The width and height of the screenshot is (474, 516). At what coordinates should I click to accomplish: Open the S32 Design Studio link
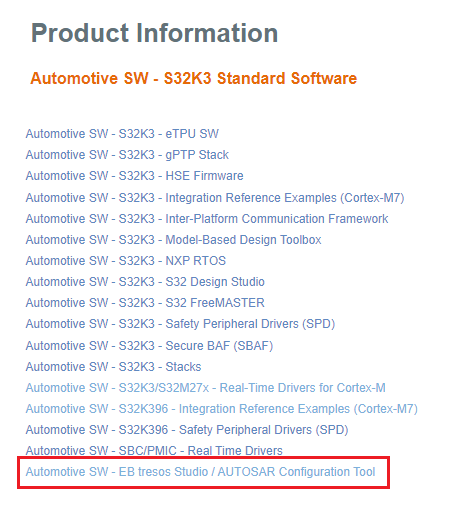(x=145, y=282)
